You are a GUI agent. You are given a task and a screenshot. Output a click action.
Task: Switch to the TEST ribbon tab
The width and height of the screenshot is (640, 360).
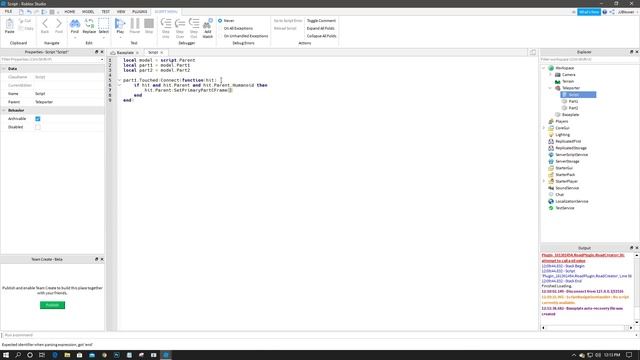click(105, 12)
